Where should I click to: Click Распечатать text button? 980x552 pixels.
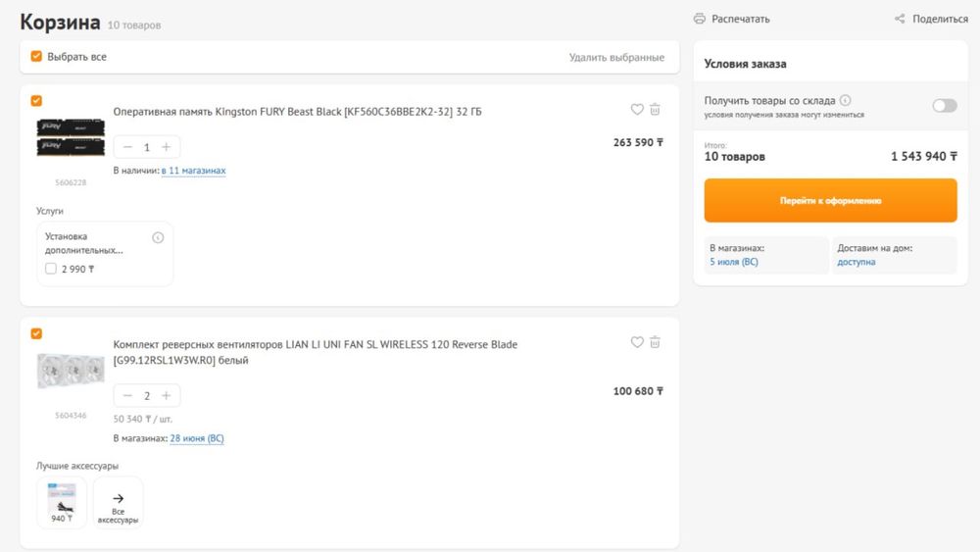[741, 19]
